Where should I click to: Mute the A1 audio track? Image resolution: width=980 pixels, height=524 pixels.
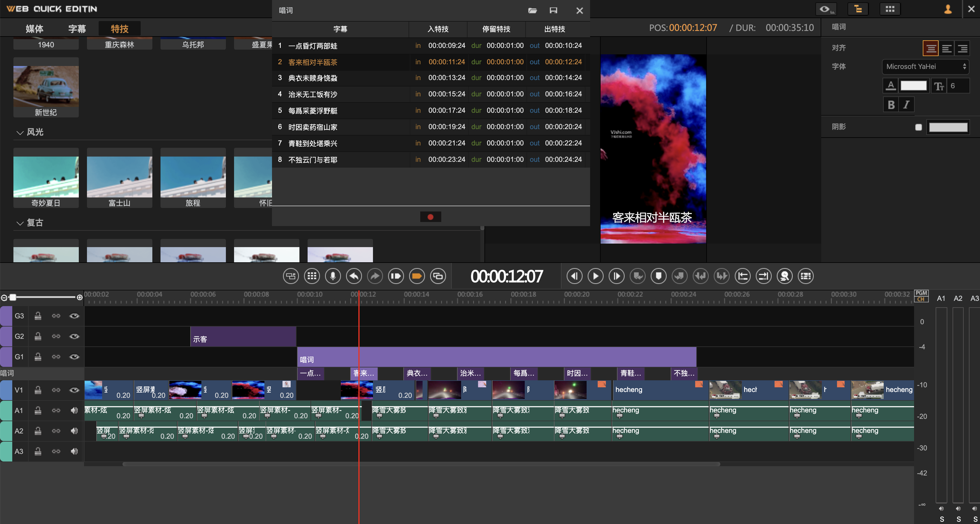click(74, 410)
